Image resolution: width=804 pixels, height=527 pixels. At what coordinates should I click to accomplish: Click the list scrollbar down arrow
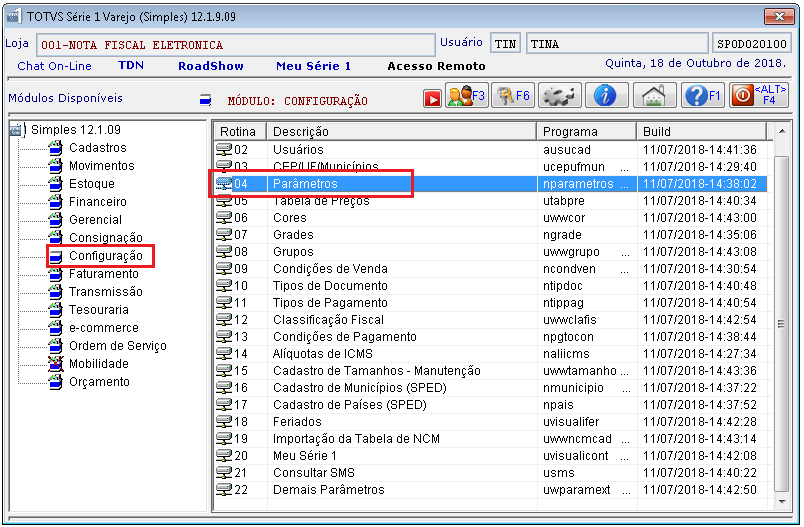[782, 502]
